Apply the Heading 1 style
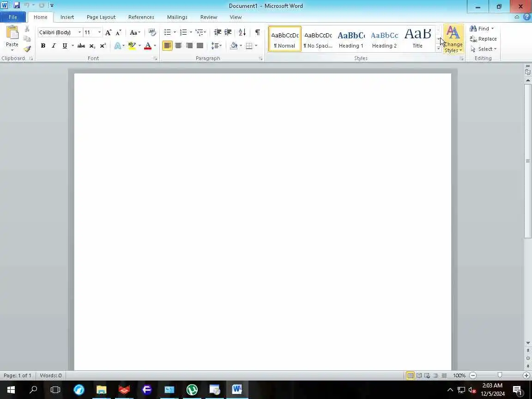532x399 pixels. (x=351, y=39)
